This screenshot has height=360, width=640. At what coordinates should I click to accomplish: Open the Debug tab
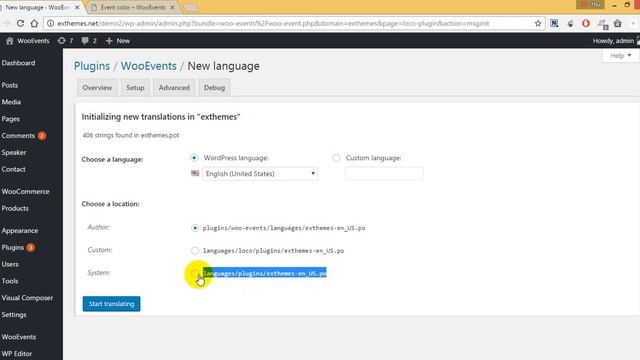(214, 88)
